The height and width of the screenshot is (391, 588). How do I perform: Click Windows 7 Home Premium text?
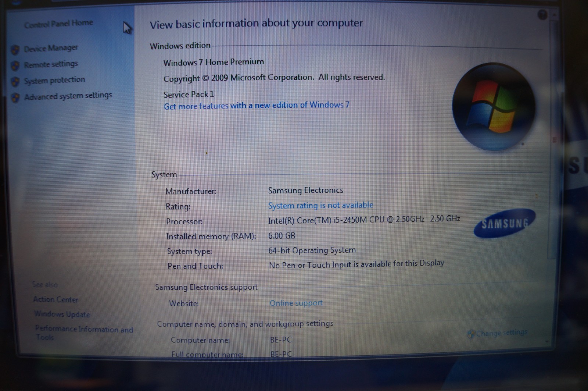[214, 62]
